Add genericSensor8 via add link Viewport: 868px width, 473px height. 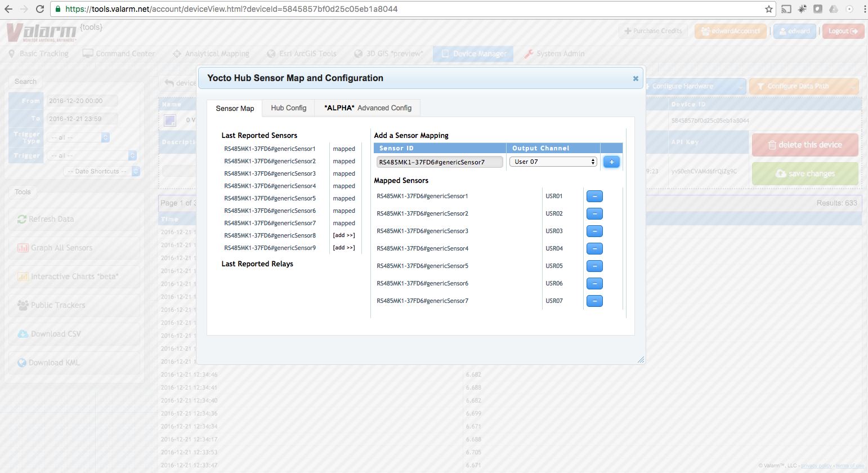click(343, 235)
